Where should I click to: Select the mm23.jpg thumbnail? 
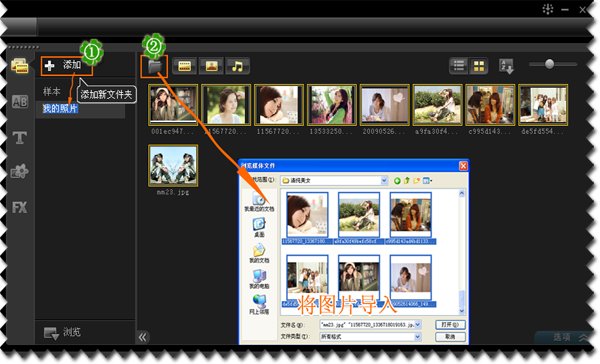pyautogui.click(x=173, y=165)
